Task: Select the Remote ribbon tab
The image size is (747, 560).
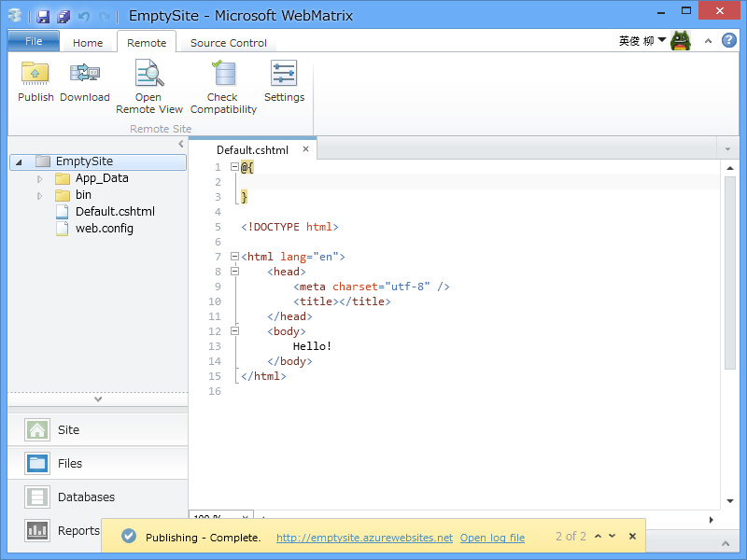Action: click(147, 43)
